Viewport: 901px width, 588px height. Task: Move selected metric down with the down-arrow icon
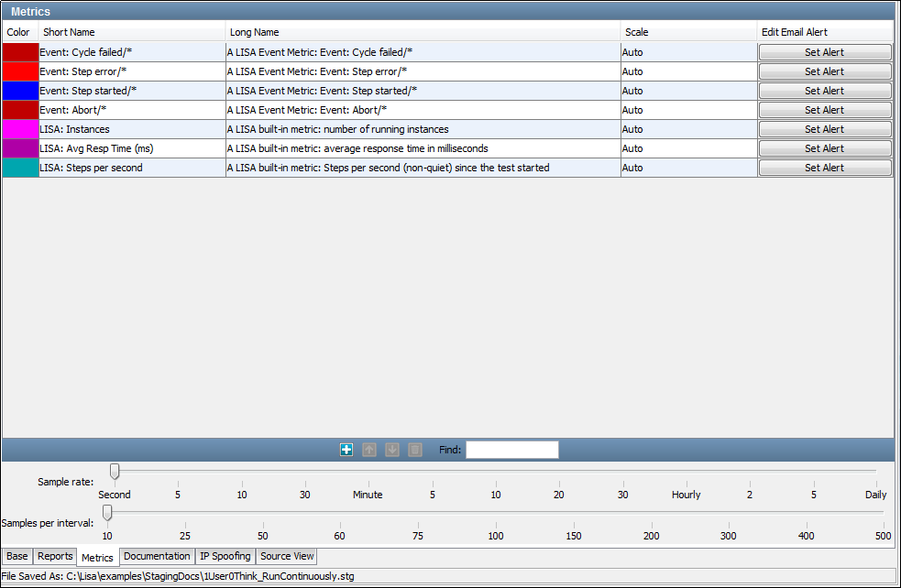[392, 449]
